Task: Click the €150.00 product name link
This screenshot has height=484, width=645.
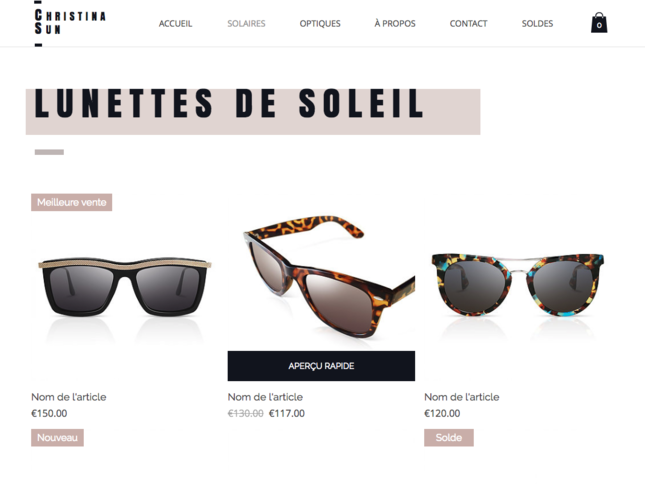Action: [69, 397]
